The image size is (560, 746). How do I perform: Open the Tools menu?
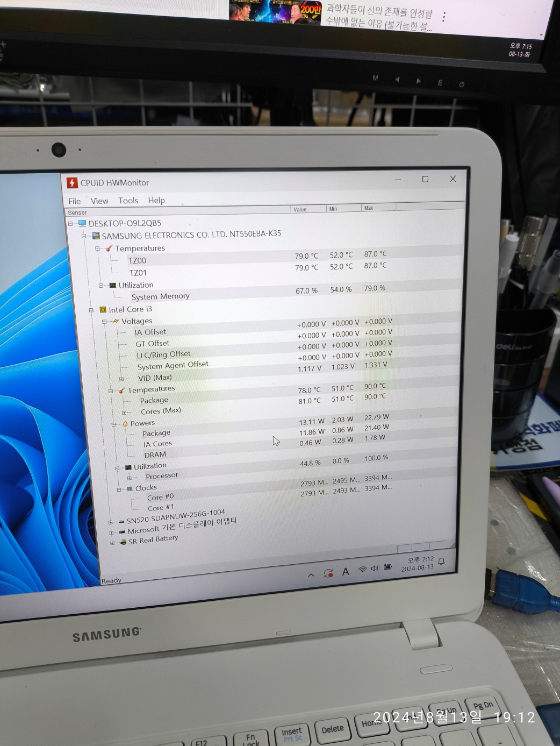(x=128, y=200)
